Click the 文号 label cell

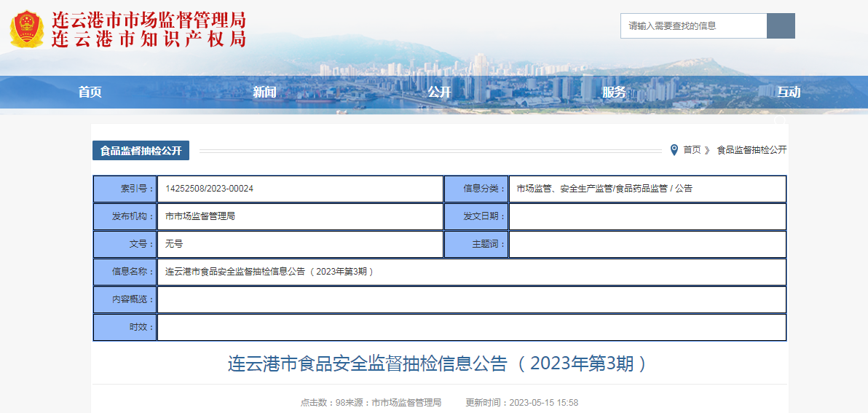125,244
